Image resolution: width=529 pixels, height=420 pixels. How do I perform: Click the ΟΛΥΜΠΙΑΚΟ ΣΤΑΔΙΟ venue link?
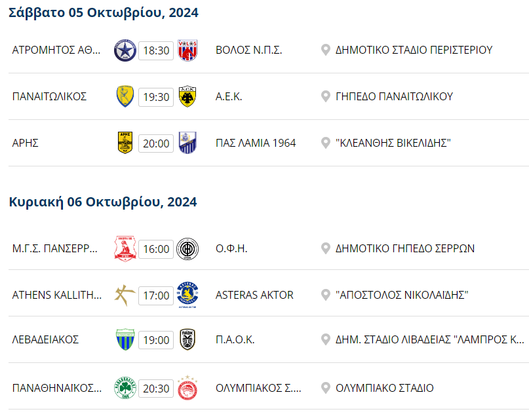(x=384, y=389)
